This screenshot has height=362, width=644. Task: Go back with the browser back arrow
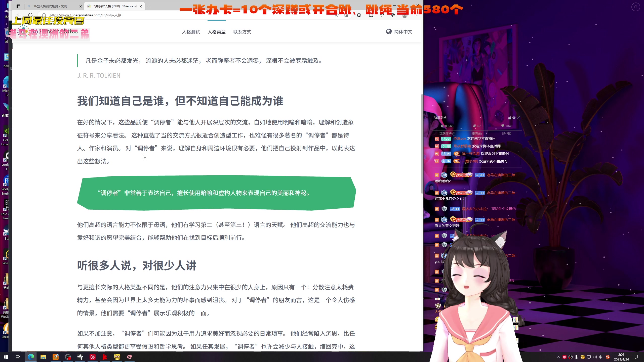coord(19,15)
